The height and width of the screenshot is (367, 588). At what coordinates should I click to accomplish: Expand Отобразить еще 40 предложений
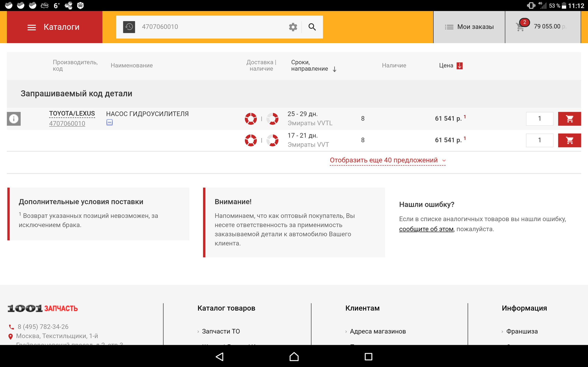(388, 160)
